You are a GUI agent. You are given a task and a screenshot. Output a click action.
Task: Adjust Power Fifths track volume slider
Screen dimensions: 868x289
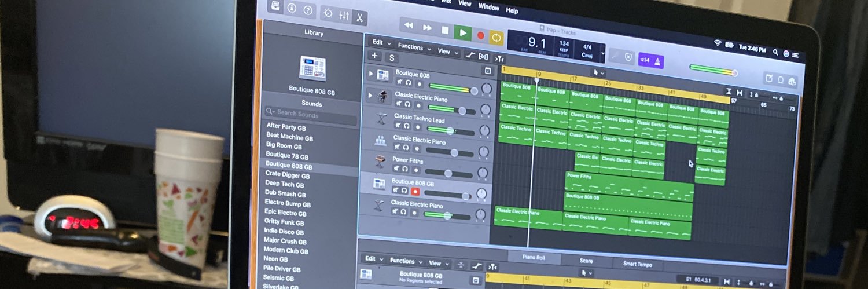click(x=449, y=173)
